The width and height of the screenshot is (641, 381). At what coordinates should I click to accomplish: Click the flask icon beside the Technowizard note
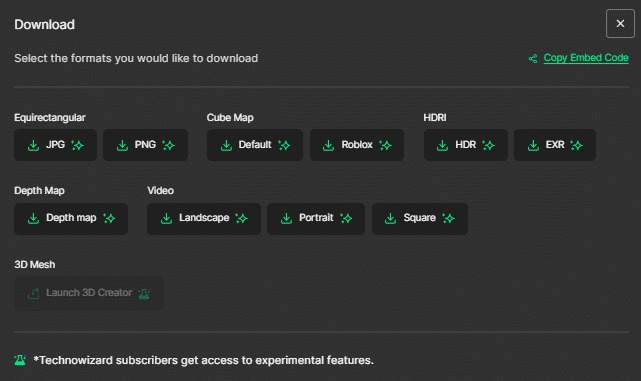20,360
